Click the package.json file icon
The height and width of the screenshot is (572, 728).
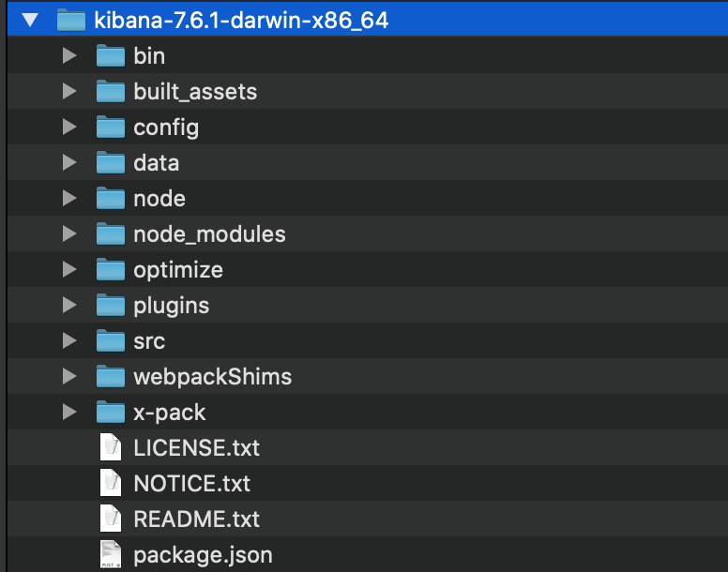(111, 555)
